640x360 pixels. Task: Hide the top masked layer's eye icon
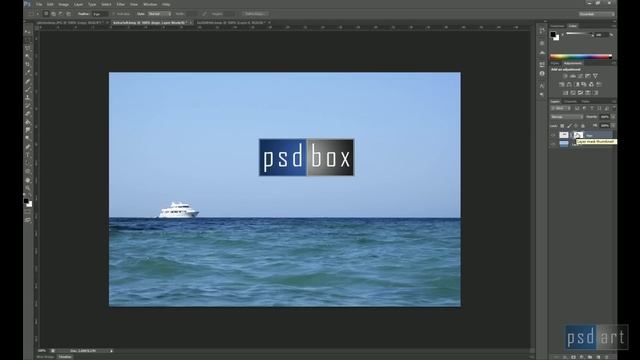(553, 135)
